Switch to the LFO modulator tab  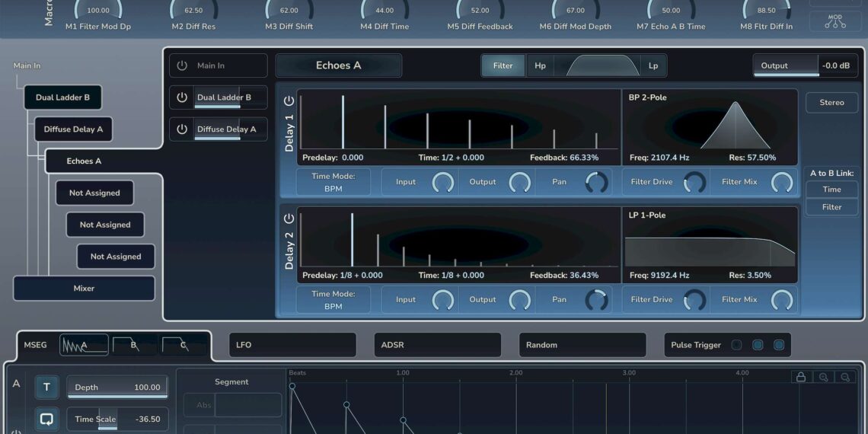292,345
